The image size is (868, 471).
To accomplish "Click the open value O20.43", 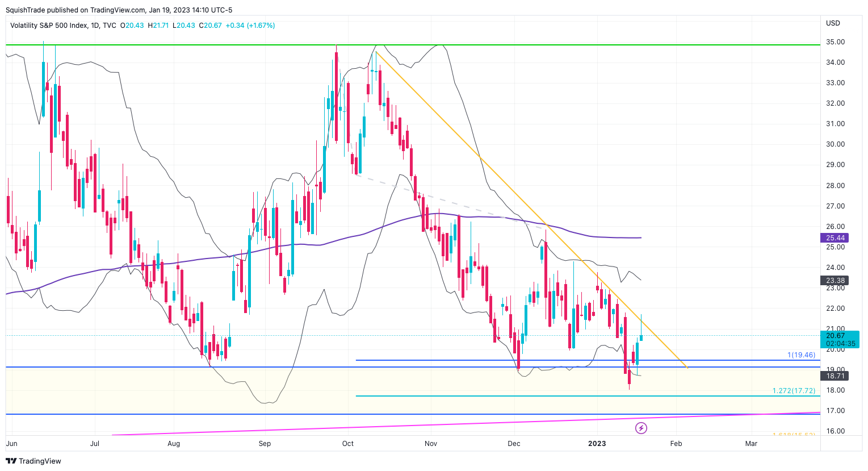I will coord(132,26).
